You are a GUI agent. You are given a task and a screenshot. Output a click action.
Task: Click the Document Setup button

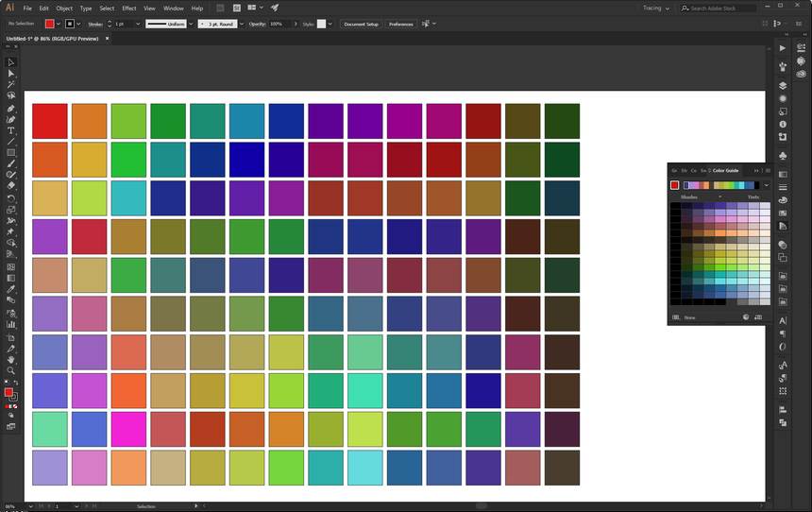pos(361,24)
